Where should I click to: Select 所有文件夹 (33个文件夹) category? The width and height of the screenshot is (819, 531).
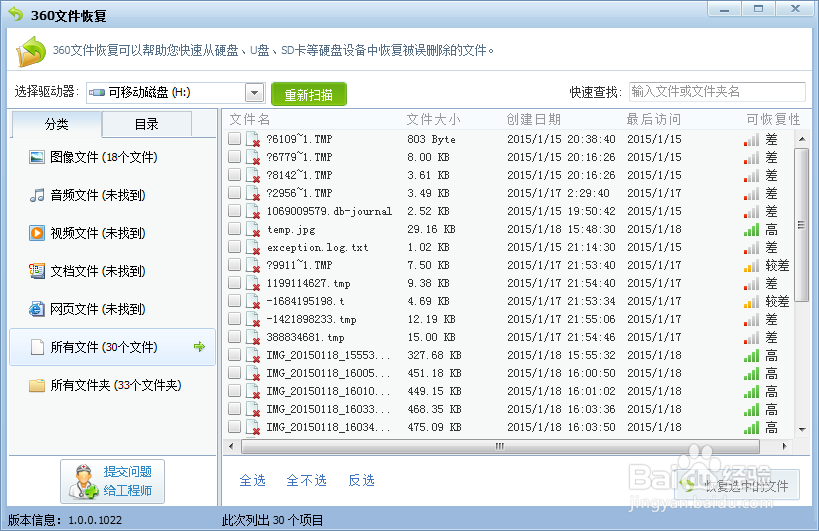click(x=112, y=385)
